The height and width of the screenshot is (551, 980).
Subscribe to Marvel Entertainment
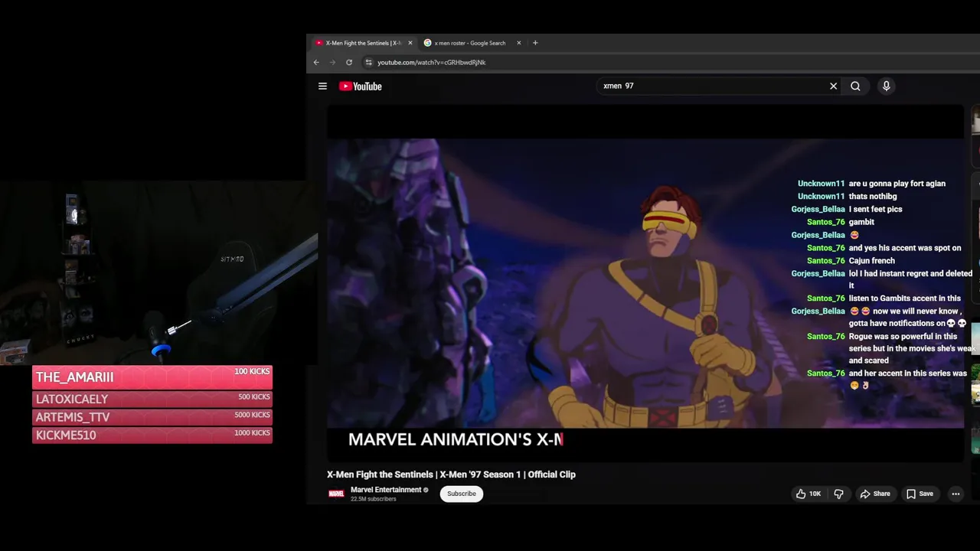[x=462, y=494]
